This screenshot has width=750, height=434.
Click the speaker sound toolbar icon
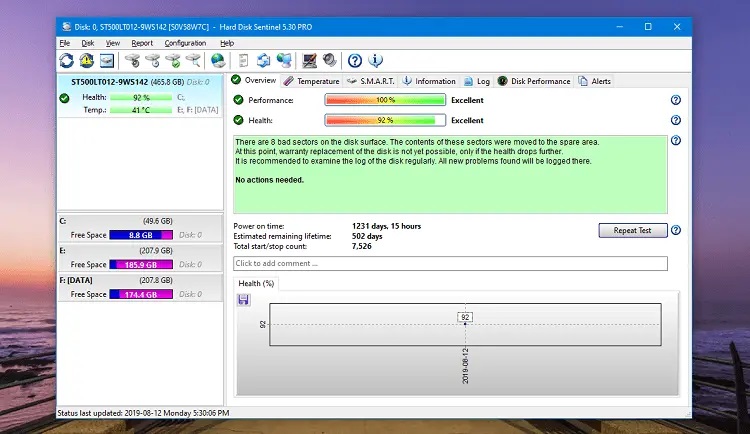329,60
